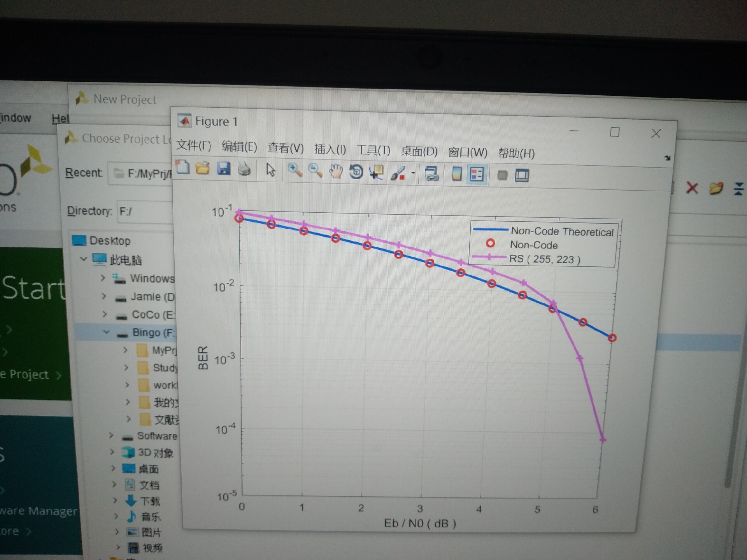Toggle the Edit Plot arrow tool

[x=270, y=170]
